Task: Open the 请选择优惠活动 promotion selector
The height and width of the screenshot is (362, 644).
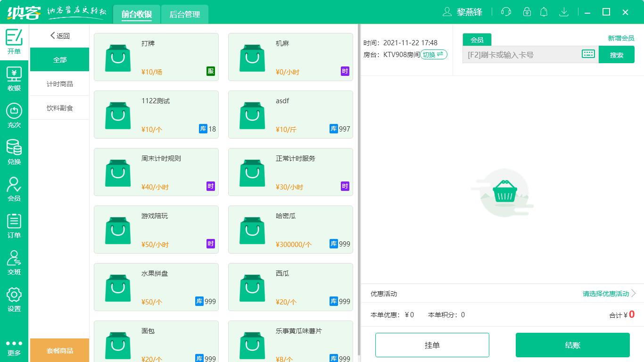Action: pos(605,293)
